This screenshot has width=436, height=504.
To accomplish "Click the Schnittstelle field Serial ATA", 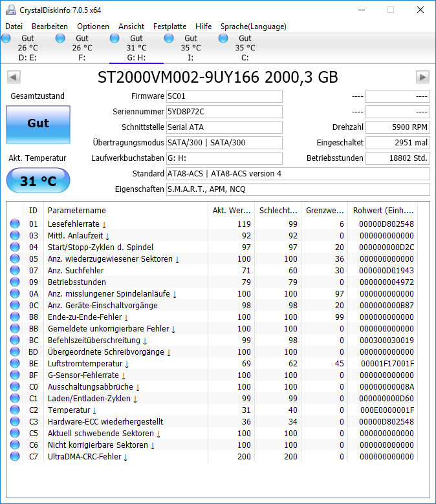I will tap(224, 127).
